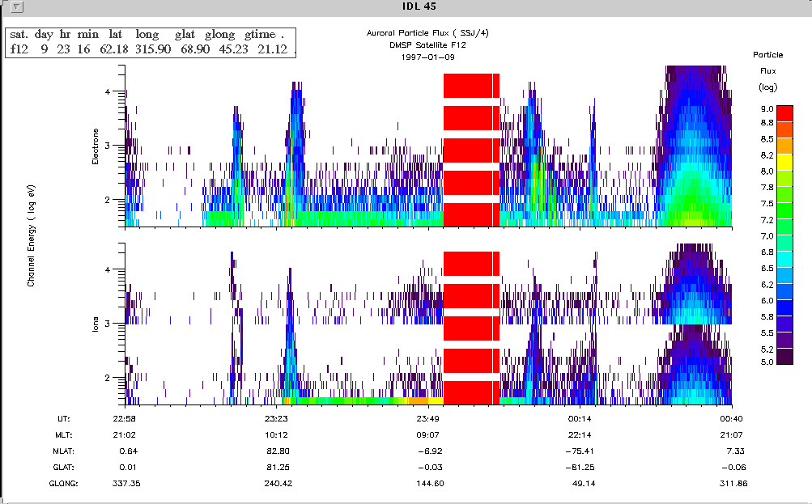Screen dimensions: 812x504
Task: Select the GLONG value '337.35'
Action: coord(126,484)
